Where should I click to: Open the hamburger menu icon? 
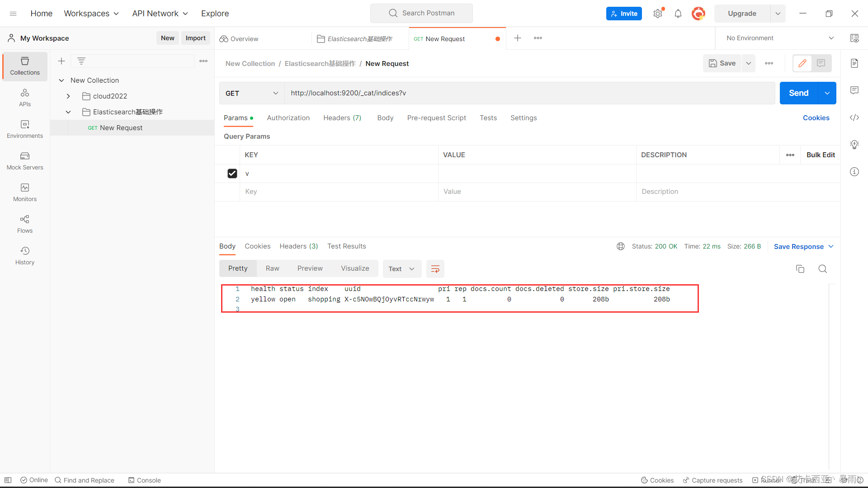click(x=13, y=14)
